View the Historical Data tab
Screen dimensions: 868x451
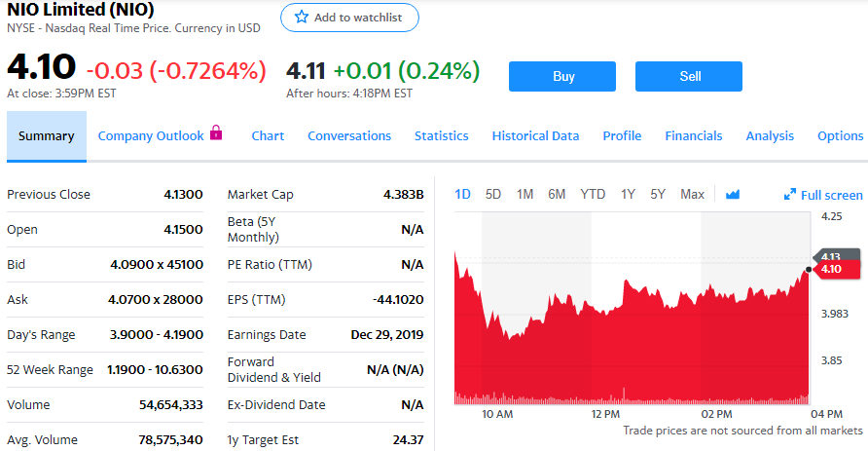point(535,136)
